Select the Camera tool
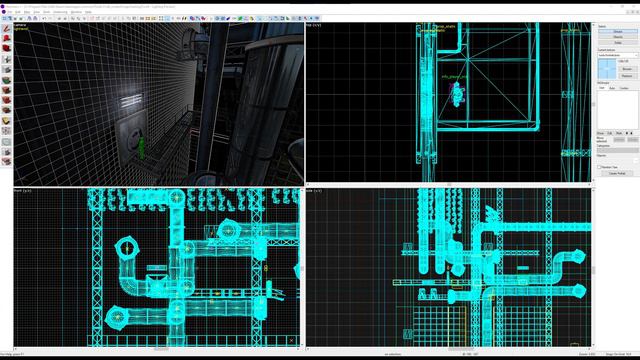Viewport: 640px width, 360px height. pos(6,49)
